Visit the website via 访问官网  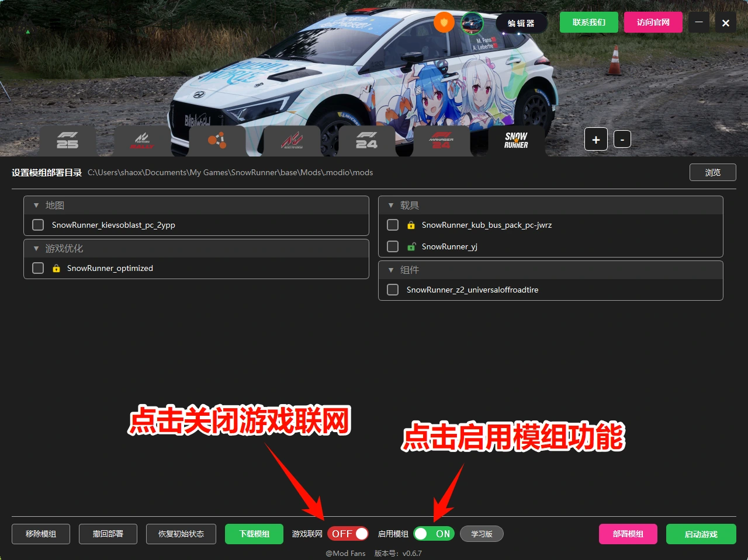tap(653, 22)
